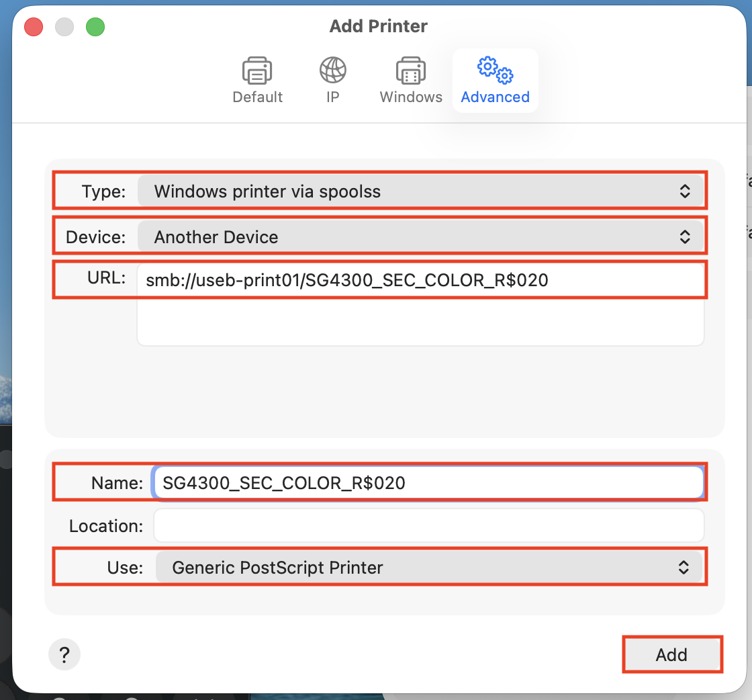
Task: Close the Add Printer window
Action: pos(34,27)
